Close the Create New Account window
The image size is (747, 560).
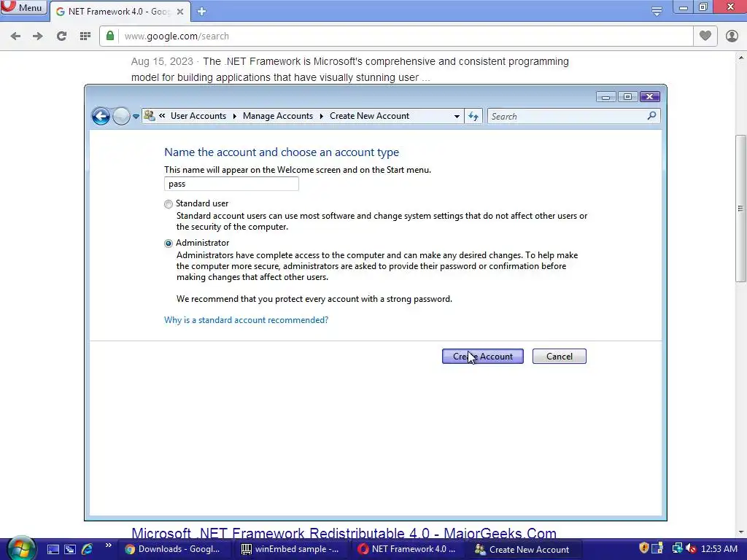(649, 97)
